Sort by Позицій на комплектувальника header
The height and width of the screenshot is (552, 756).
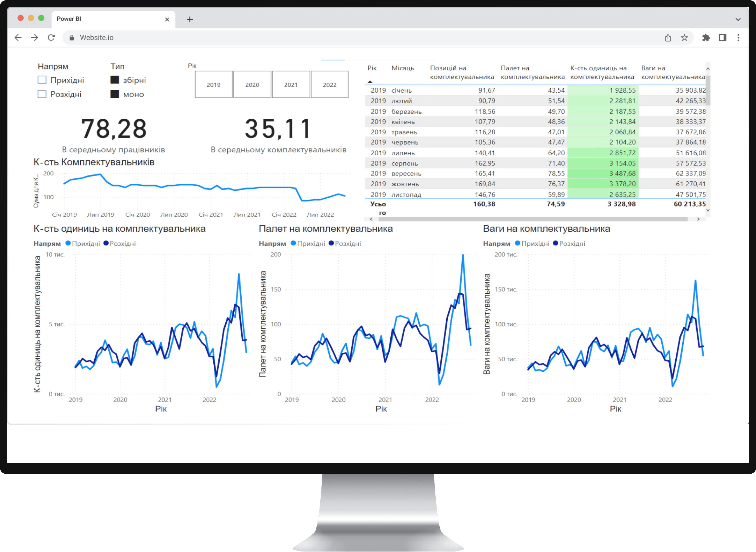coord(462,72)
